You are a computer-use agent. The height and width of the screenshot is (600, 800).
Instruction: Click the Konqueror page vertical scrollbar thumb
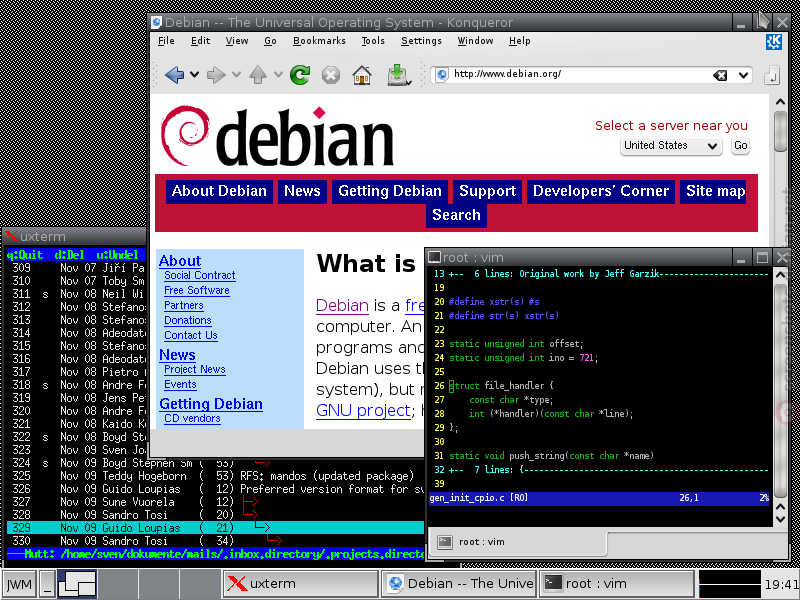(780, 131)
